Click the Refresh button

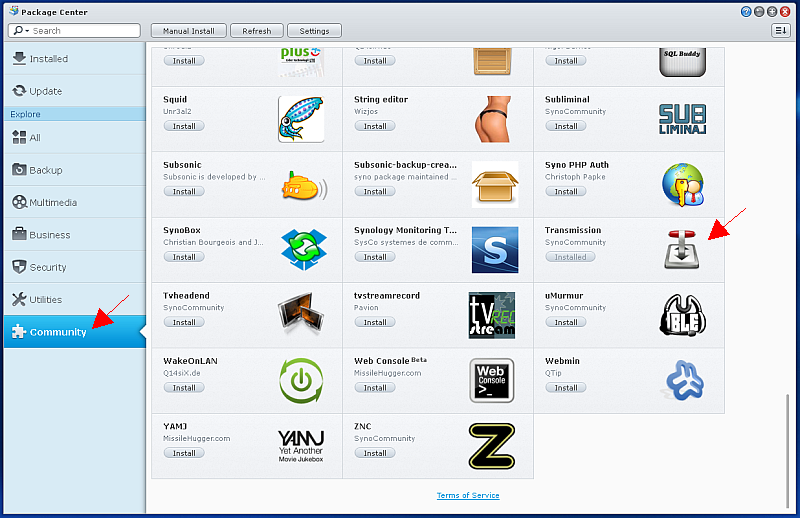click(257, 31)
